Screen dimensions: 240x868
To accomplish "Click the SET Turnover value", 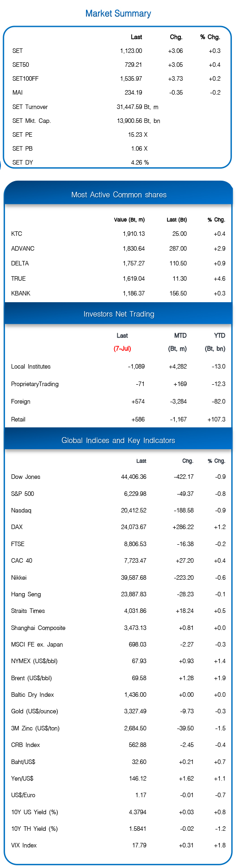I will [x=137, y=107].
